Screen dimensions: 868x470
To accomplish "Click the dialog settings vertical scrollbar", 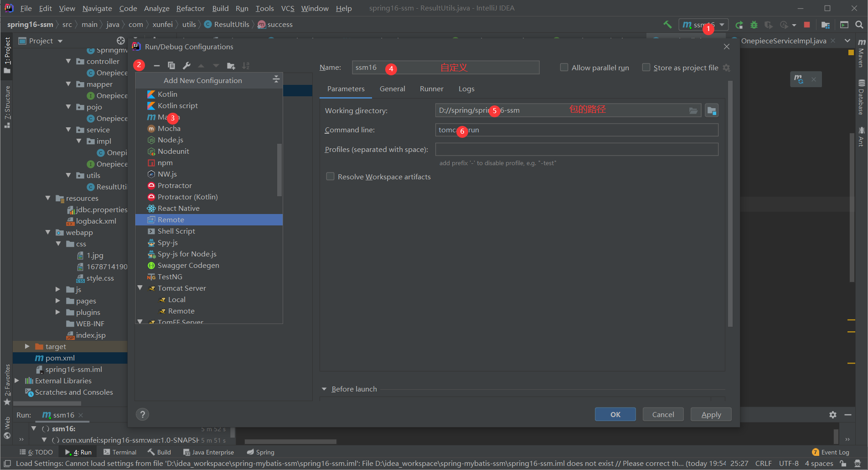I will click(730, 204).
